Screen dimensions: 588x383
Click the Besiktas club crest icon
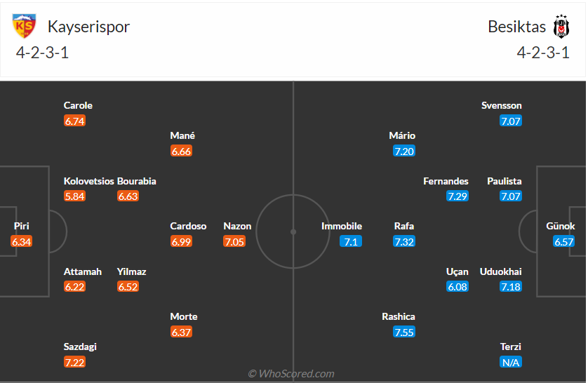click(561, 27)
